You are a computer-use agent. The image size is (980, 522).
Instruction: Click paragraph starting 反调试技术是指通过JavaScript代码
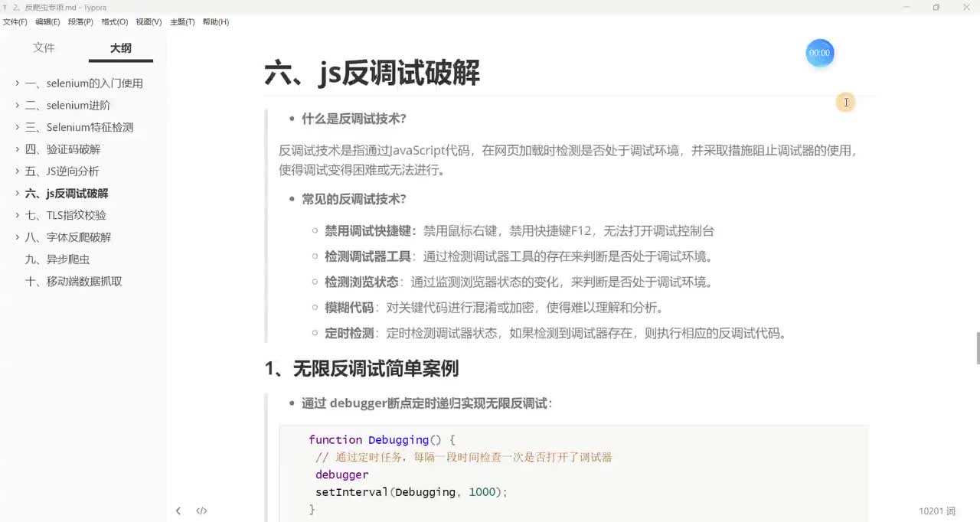point(568,160)
